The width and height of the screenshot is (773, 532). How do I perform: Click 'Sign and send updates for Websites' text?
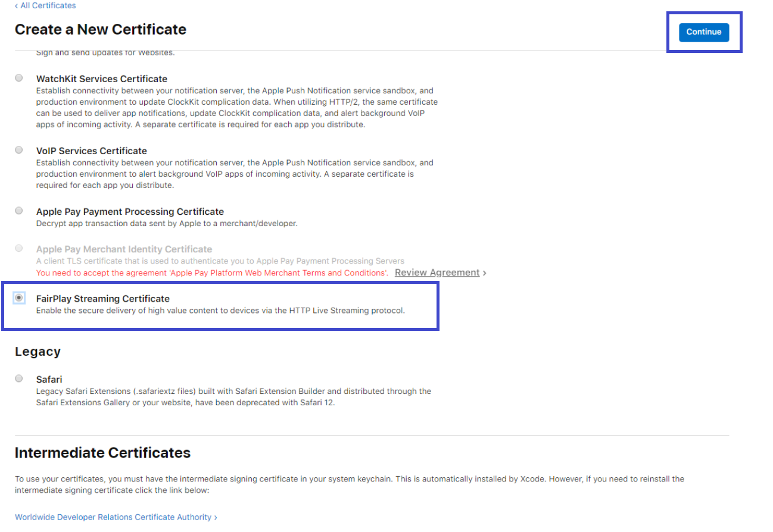(x=105, y=52)
